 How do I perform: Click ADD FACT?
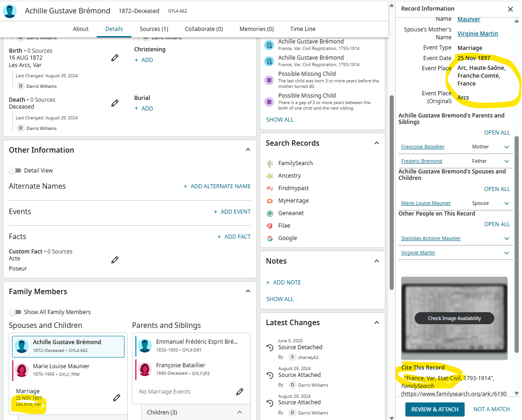tap(234, 237)
